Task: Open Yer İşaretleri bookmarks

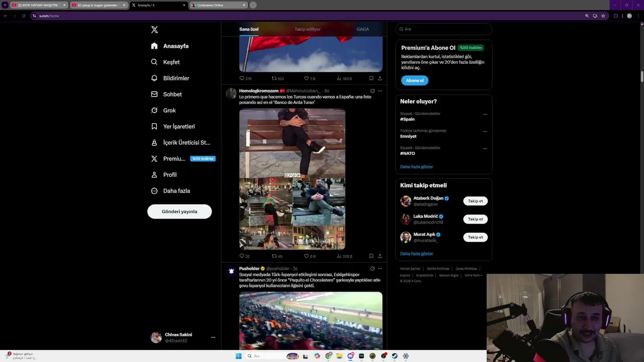Action: pyautogui.click(x=173, y=126)
